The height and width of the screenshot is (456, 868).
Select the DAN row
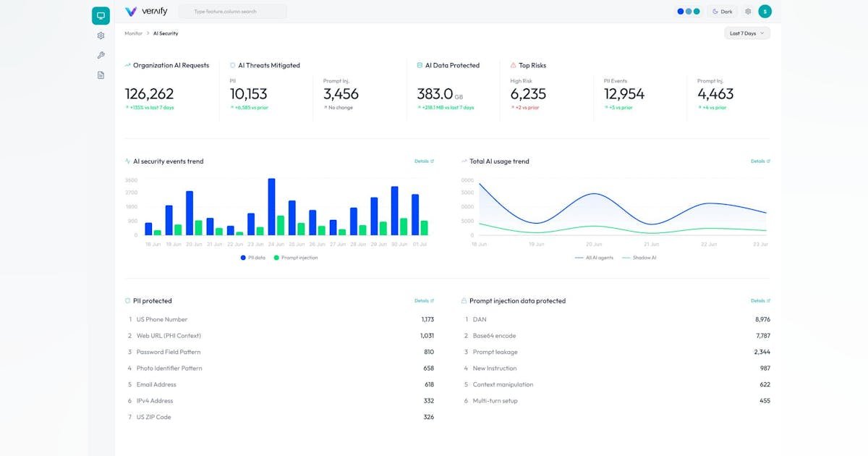coord(616,319)
